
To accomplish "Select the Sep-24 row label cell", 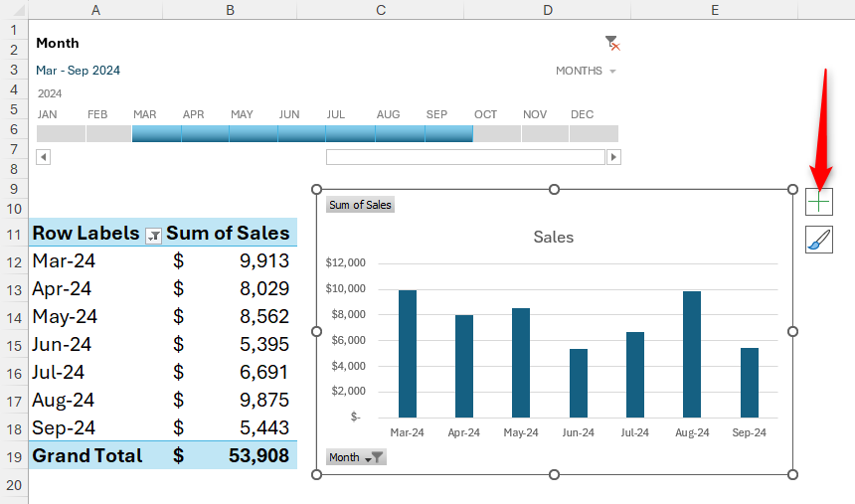I will pos(95,427).
